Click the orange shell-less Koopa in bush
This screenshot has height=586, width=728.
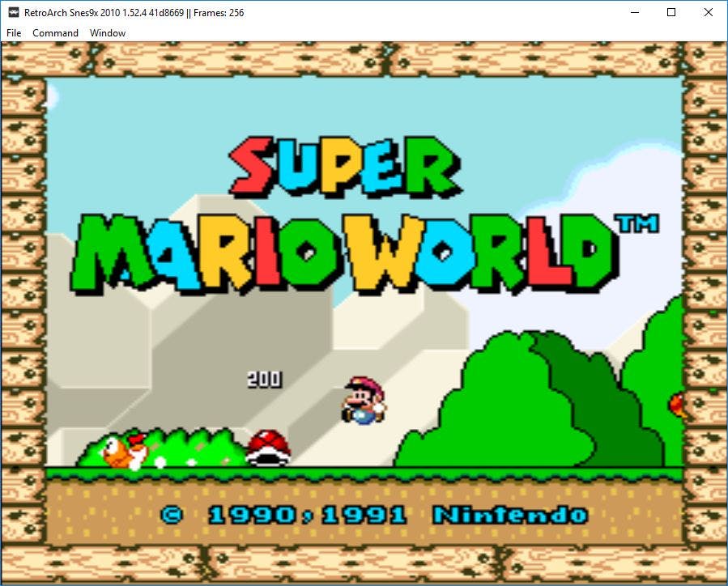124,452
